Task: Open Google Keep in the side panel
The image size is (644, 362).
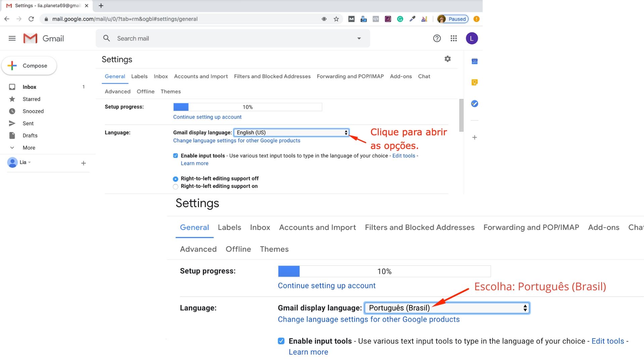Action: point(474,82)
